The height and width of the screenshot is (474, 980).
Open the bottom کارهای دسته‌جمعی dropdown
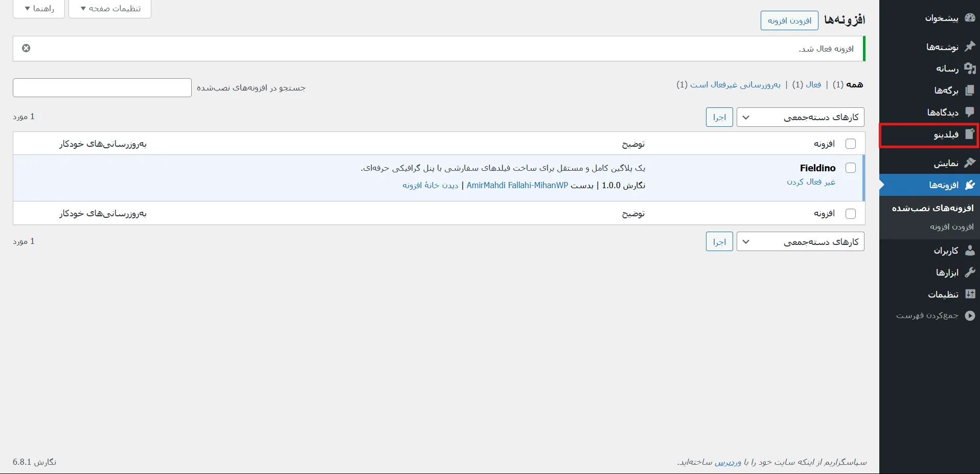click(x=801, y=241)
